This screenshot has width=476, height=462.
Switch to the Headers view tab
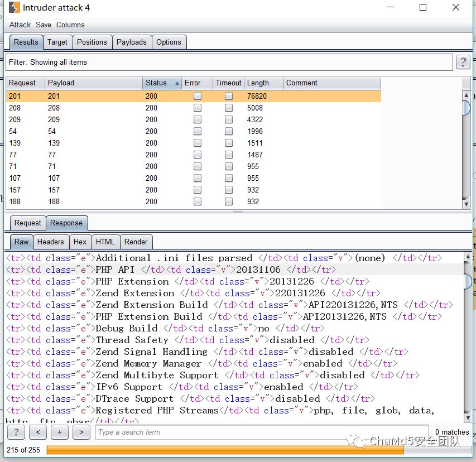click(x=51, y=242)
